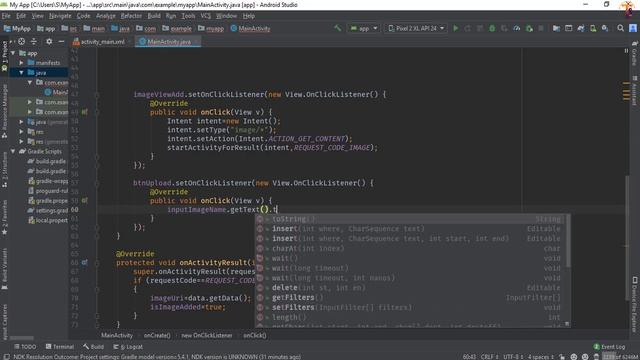Open the Refactor menu
The width and height of the screenshot is (640, 360).
(131, 16)
